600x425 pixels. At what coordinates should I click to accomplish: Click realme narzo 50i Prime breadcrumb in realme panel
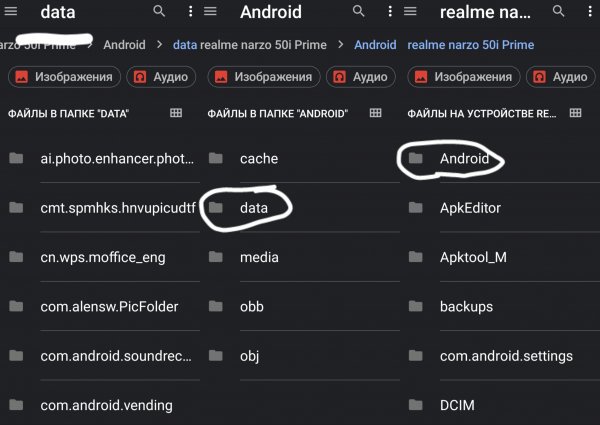(x=471, y=45)
